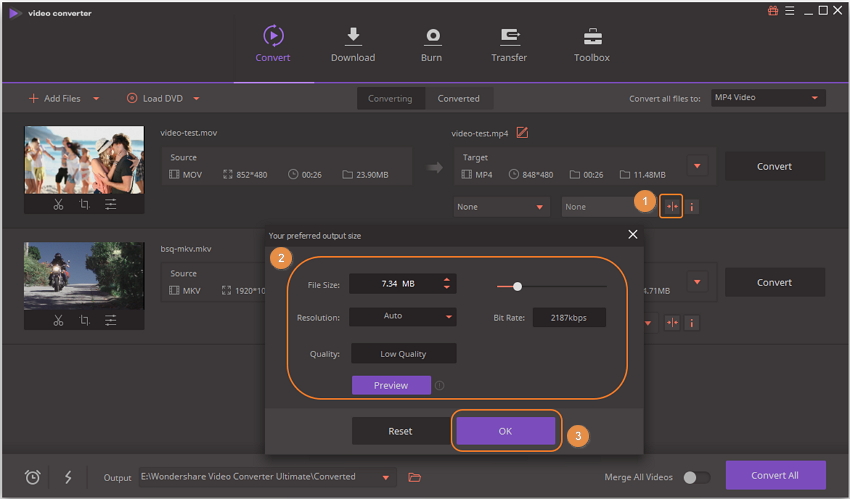Click info icon for bsq-mkv.mkv

tap(692, 323)
